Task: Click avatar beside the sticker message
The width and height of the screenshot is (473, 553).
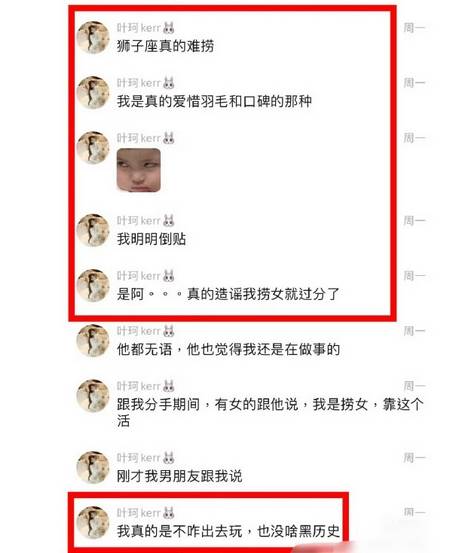Action: pos(93,148)
